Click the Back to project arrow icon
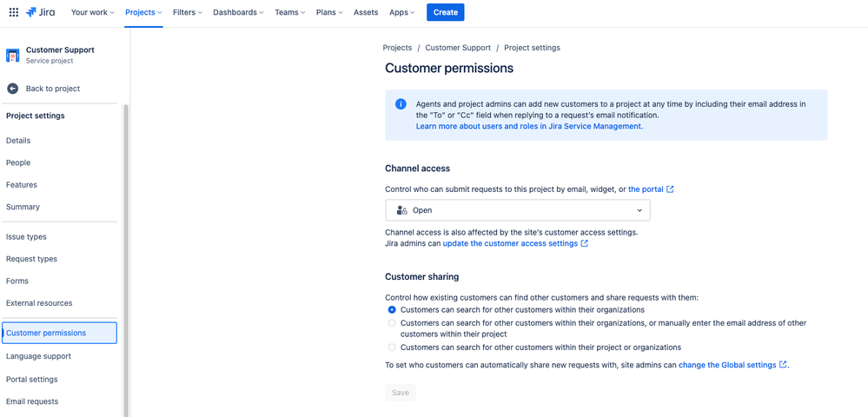This screenshot has height=417, width=868. (13, 89)
